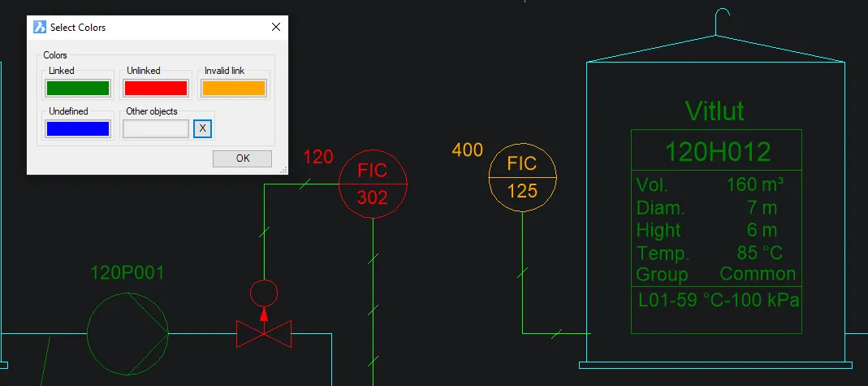Select the red control valve symbol
The image size is (868, 386).
click(264, 334)
